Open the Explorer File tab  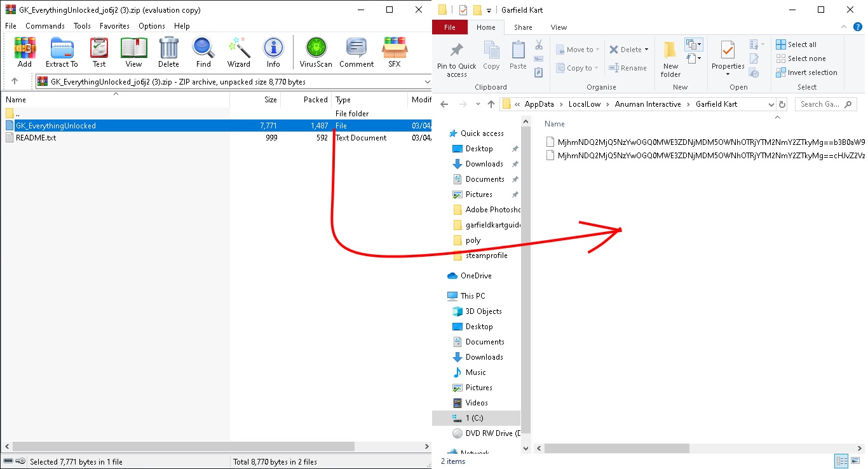click(450, 27)
